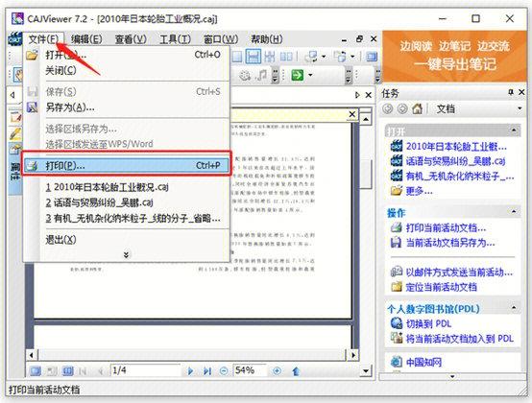This screenshot has height=403, width=532.
Task: Click 定位当前活动文档 link
Action: (x=442, y=288)
